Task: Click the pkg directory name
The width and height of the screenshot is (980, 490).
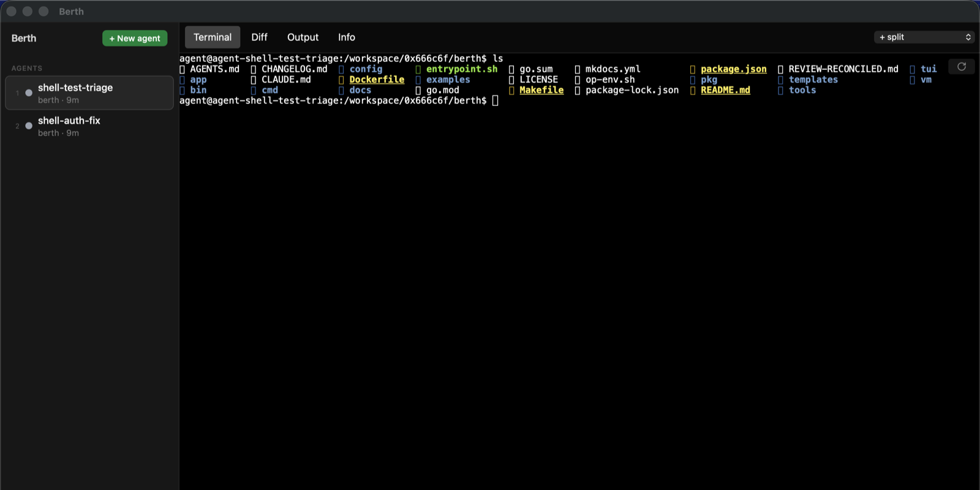Action: point(709,80)
